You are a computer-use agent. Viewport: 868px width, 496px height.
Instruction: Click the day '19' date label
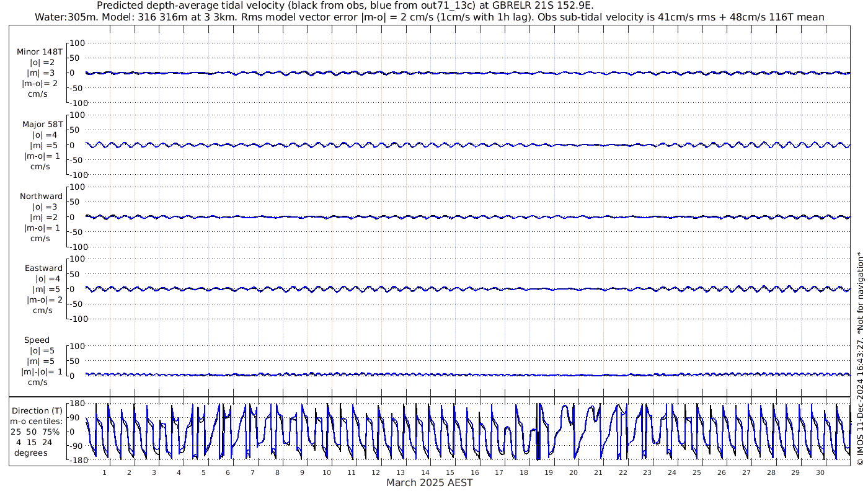[549, 472]
